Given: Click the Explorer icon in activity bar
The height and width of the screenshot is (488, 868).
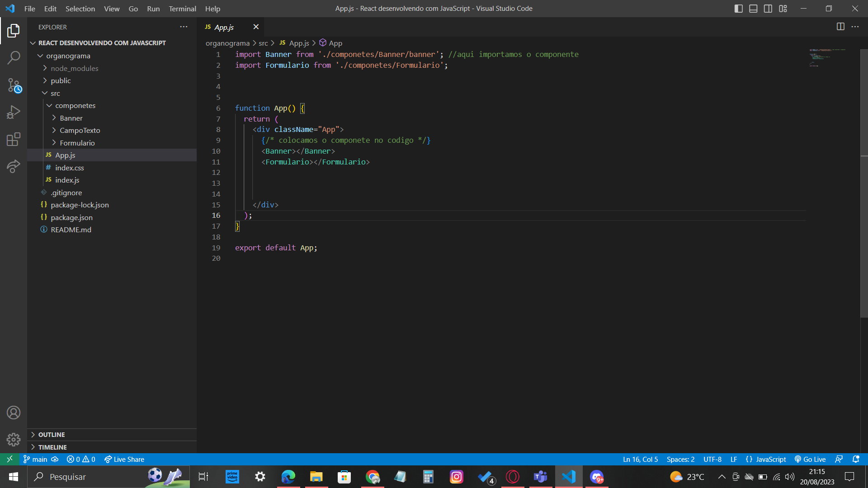Looking at the screenshot, I should click(13, 29).
